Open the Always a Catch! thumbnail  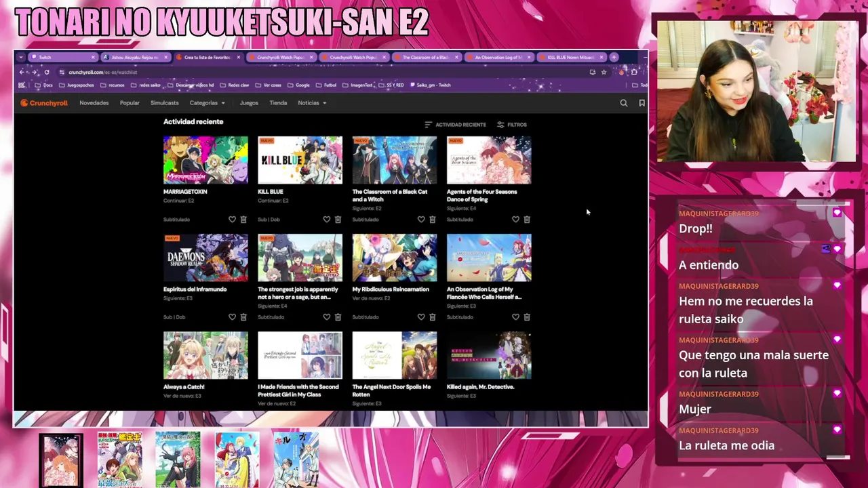205,355
